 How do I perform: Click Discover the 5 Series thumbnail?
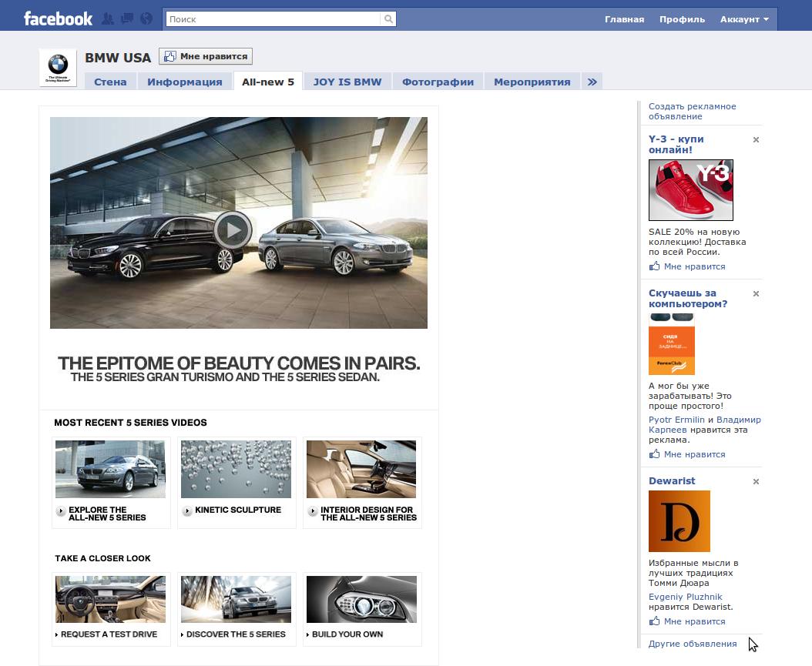coord(237,599)
